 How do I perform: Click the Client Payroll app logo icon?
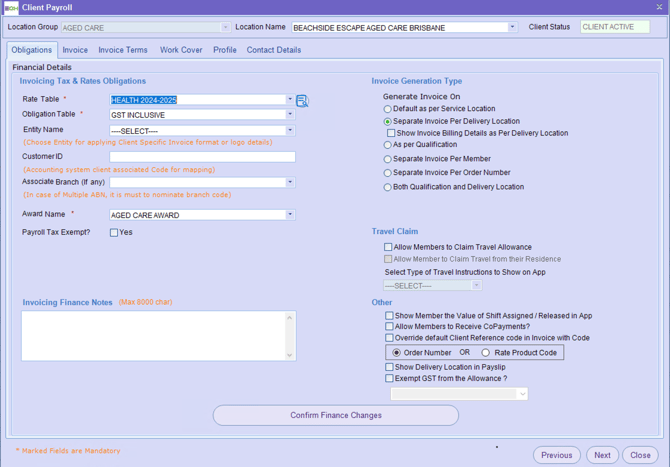tap(11, 7)
